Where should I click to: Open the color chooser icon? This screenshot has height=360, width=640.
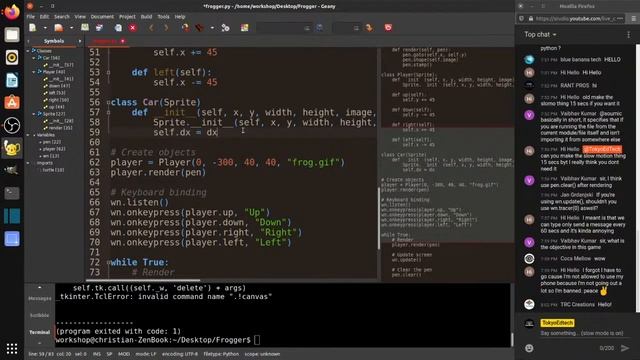click(244, 28)
